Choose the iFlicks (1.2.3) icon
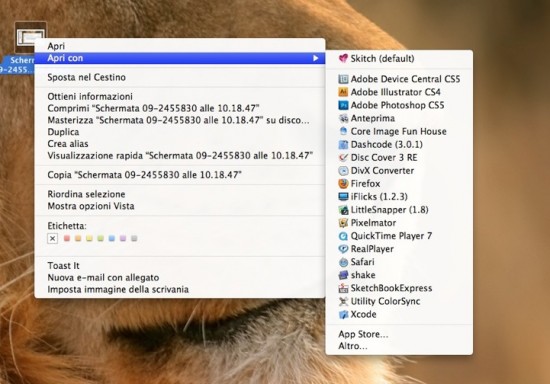Screen dimensions: 550x384 [x=343, y=196]
